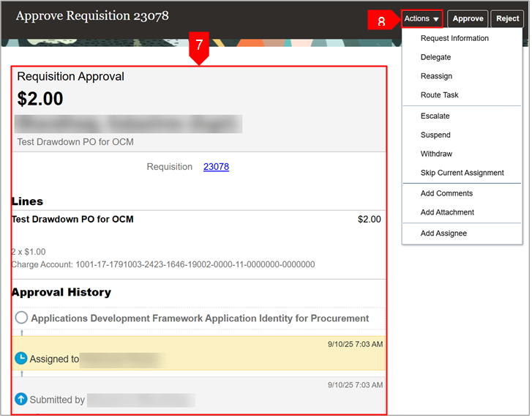532x418 pixels.
Task: Click the blue up-arrow Submitted by icon
Action: coord(20,400)
